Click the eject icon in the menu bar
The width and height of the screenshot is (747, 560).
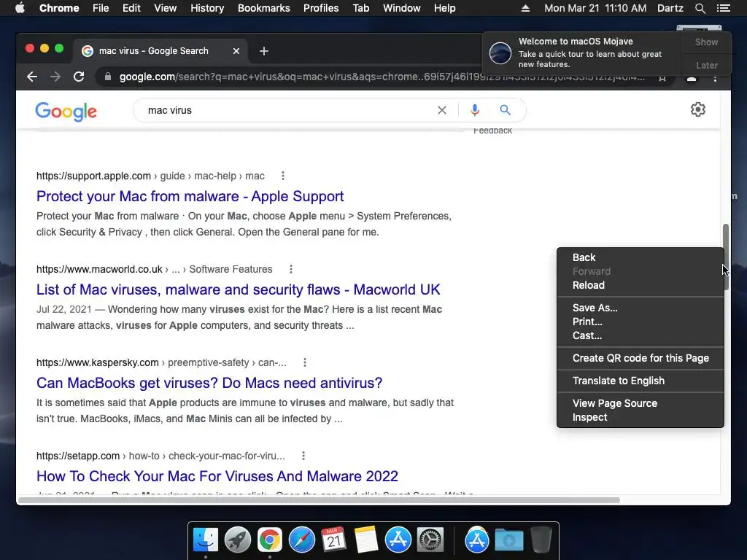(x=525, y=8)
